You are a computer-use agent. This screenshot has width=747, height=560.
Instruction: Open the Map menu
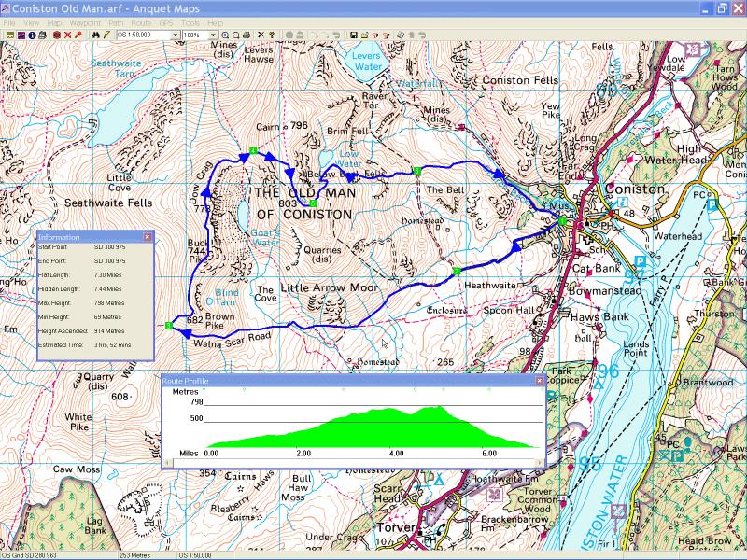(x=54, y=22)
